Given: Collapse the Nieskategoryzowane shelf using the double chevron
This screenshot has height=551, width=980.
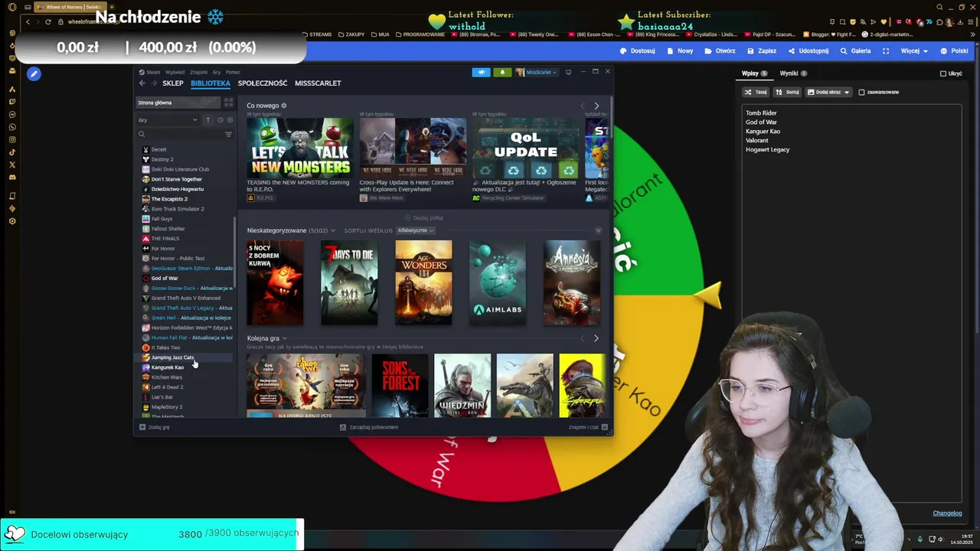Looking at the screenshot, I should pyautogui.click(x=598, y=230).
